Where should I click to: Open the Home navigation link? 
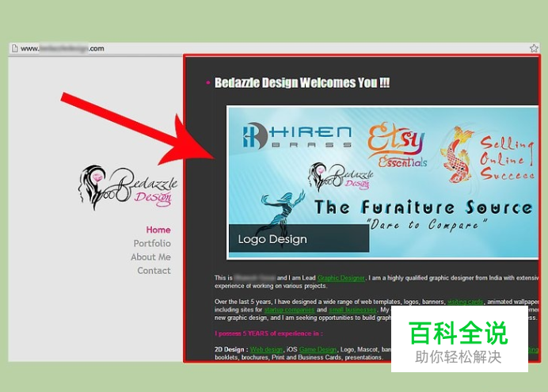click(x=158, y=230)
